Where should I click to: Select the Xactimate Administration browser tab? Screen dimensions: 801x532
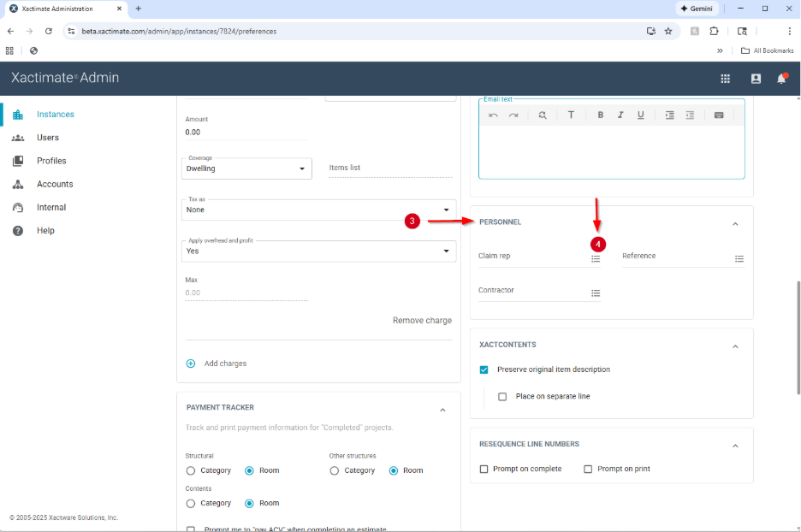point(65,9)
